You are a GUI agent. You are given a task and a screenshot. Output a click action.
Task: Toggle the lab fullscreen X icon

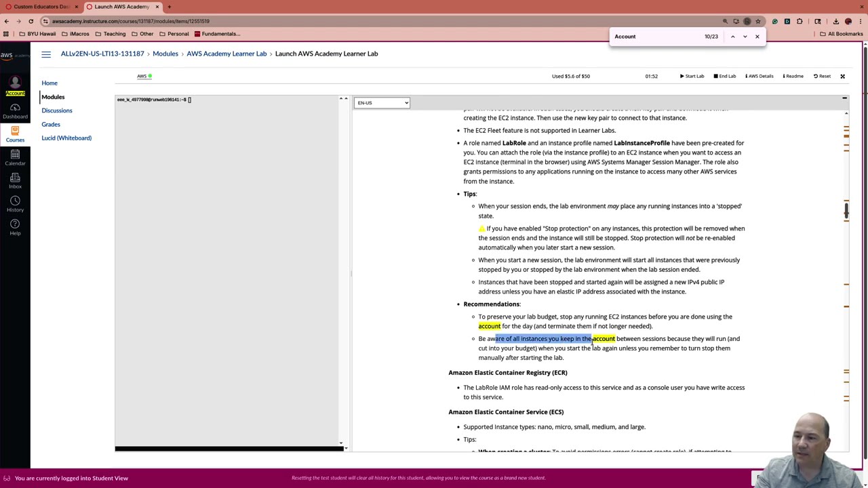(x=842, y=77)
